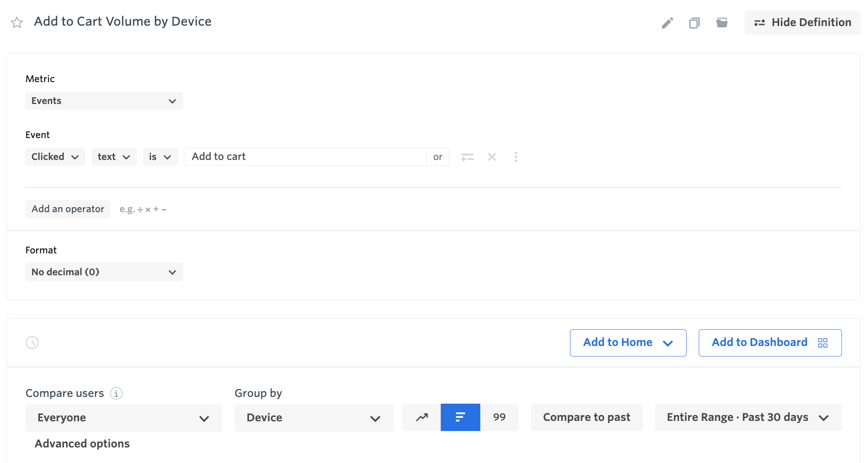
Task: Remove the Clicked event row
Action: pyautogui.click(x=492, y=157)
